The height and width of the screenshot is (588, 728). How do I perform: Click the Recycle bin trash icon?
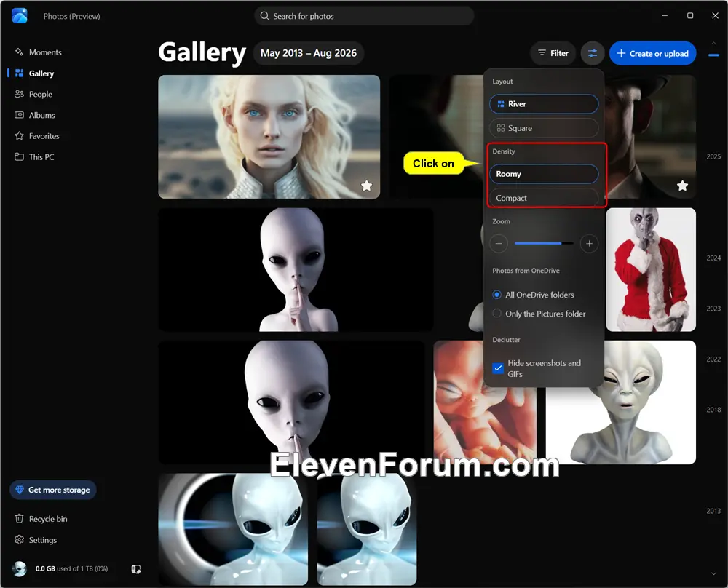coord(19,518)
